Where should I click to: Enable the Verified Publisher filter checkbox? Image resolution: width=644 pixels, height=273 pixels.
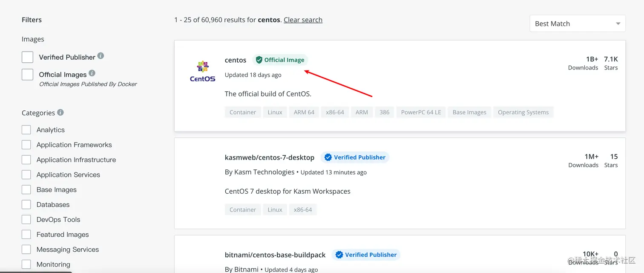(27, 57)
